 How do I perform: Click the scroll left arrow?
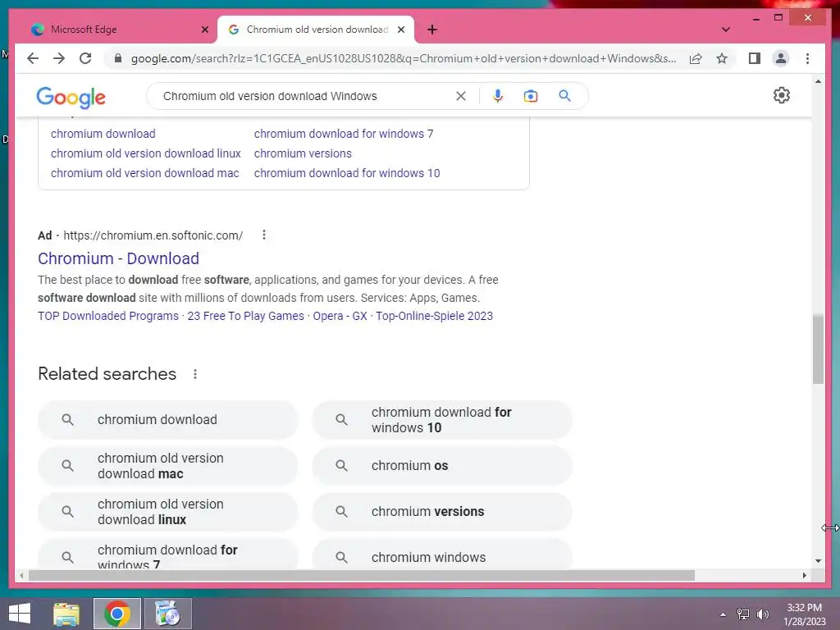(21, 575)
